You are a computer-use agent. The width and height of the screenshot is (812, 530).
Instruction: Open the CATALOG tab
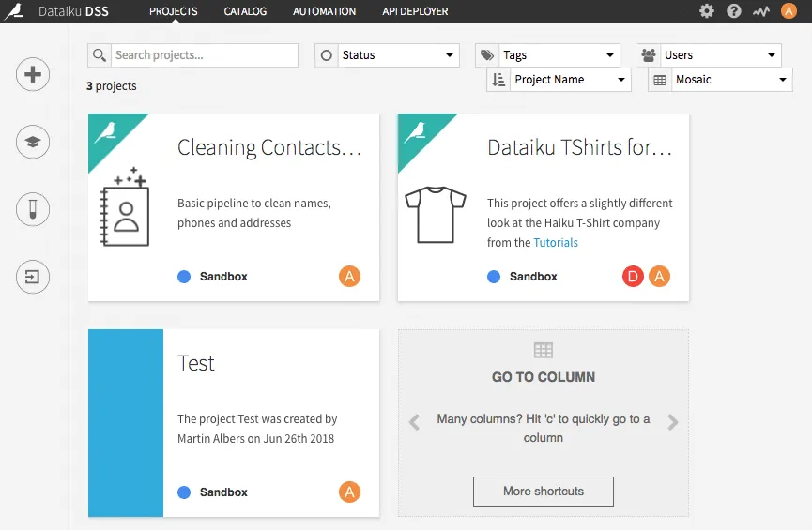coord(245,11)
